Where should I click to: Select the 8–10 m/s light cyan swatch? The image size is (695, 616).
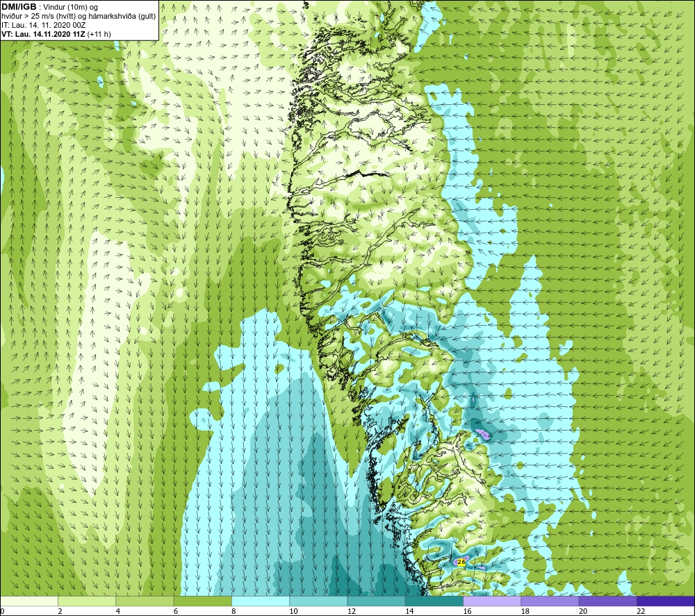coord(261,601)
